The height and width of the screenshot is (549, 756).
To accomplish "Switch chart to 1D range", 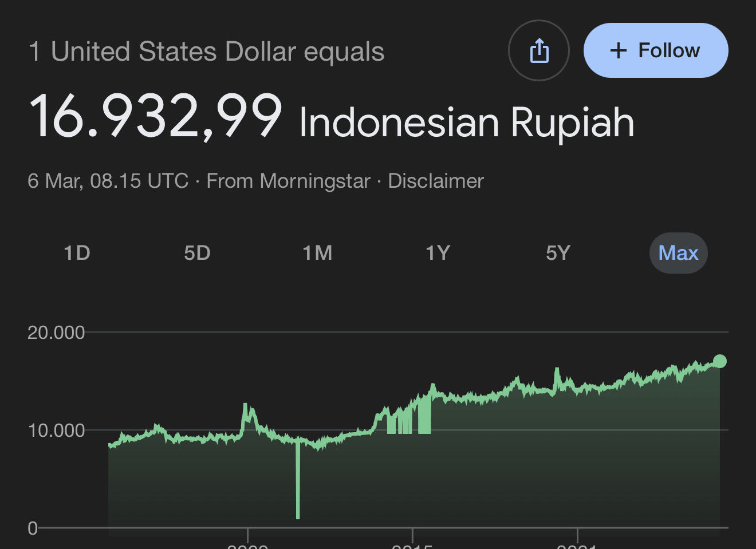I will (77, 252).
